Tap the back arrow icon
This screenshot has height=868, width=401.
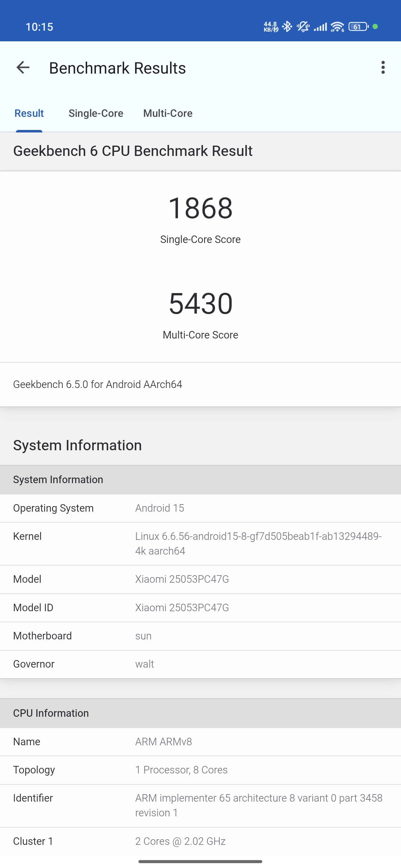click(x=23, y=68)
